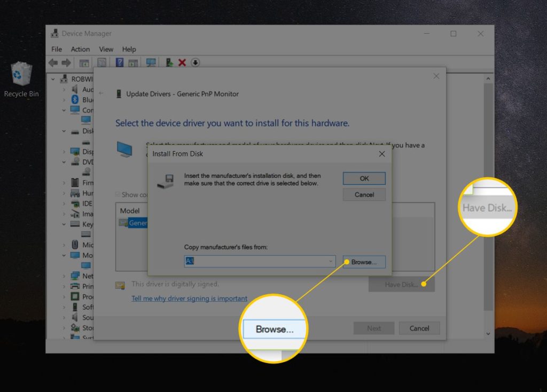The image size is (547, 392).
Task: Open the View menu
Action: [106, 49]
